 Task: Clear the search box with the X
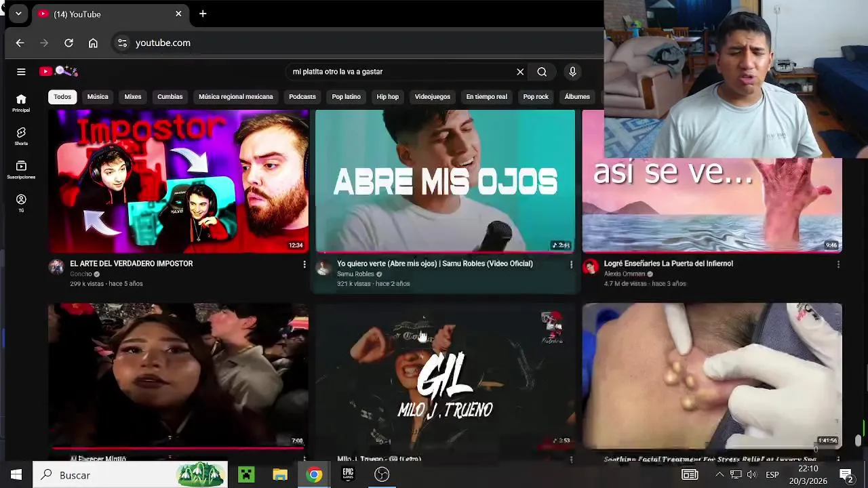pyautogui.click(x=520, y=72)
